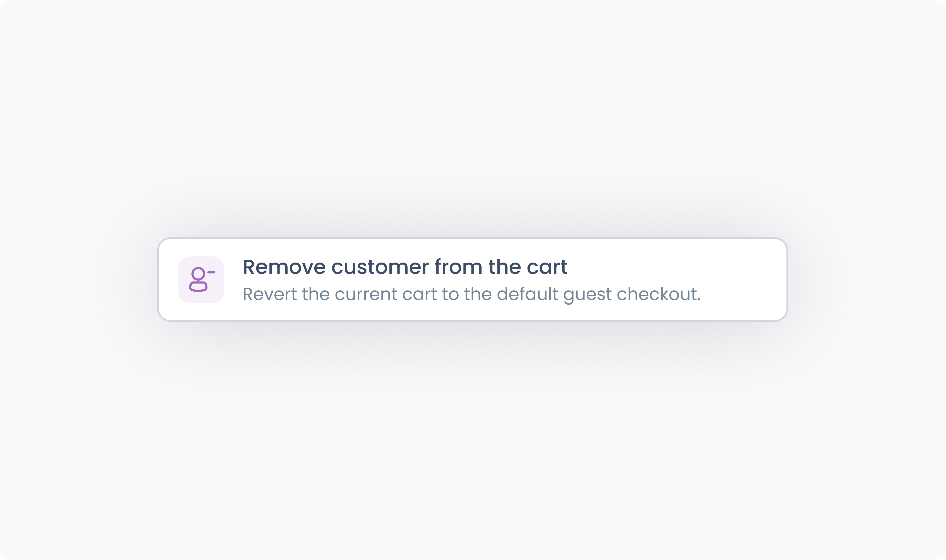Click the remove customer user-minus icon

coord(201,279)
